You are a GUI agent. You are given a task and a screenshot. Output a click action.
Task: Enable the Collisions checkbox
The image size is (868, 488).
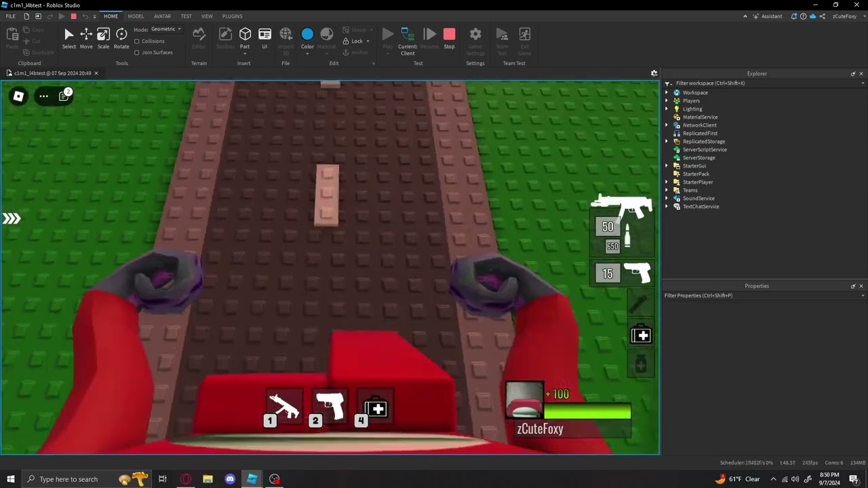click(x=137, y=41)
